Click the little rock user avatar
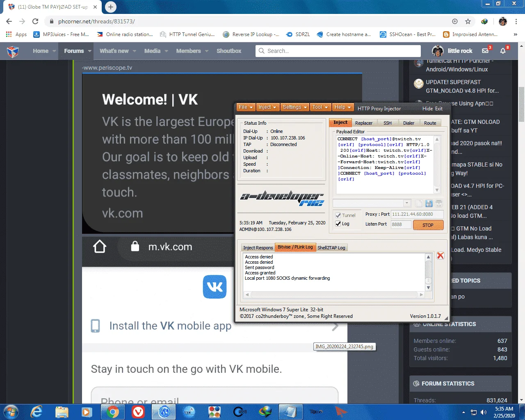 [x=438, y=51]
